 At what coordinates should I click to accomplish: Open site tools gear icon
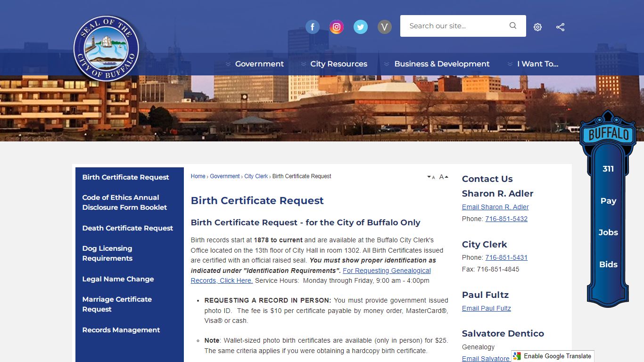pyautogui.click(x=537, y=27)
